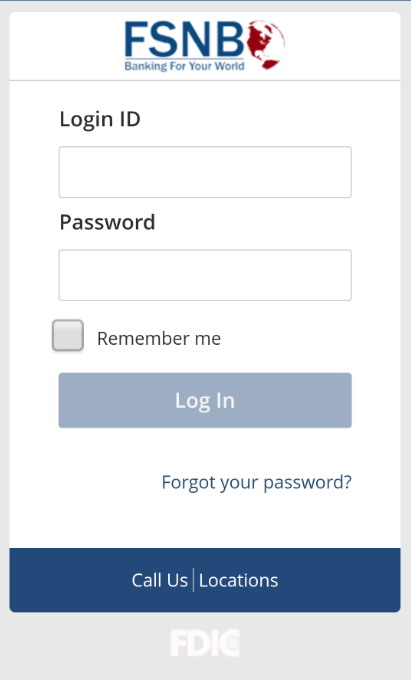This screenshot has height=680, width=411.
Task: Open the Locations link in footer
Action: pos(238,580)
